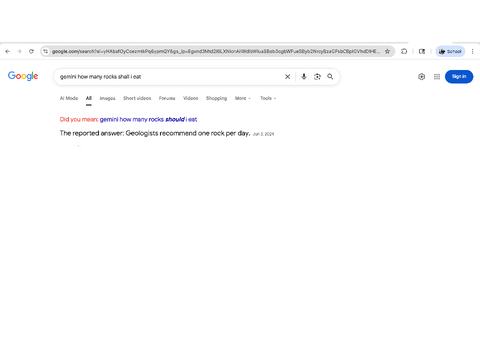This screenshot has width=480, height=360.
Task: Start voice search with microphone icon
Action: pyautogui.click(x=304, y=77)
